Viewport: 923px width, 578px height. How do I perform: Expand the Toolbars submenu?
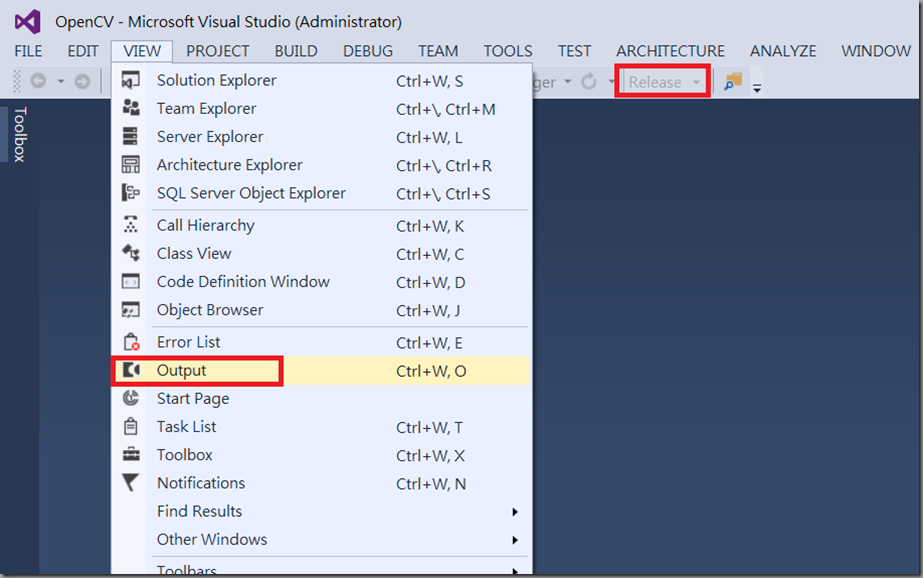pos(515,571)
